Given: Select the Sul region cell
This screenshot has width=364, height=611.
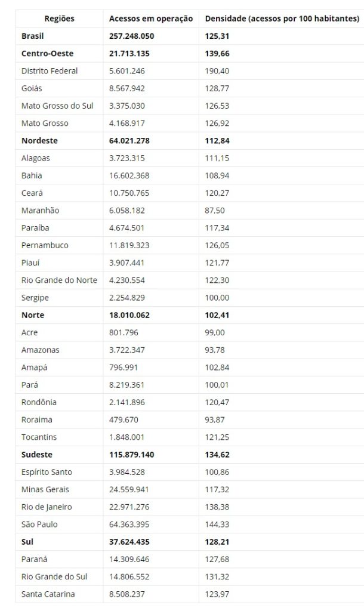Looking at the screenshot, I should point(27,542).
